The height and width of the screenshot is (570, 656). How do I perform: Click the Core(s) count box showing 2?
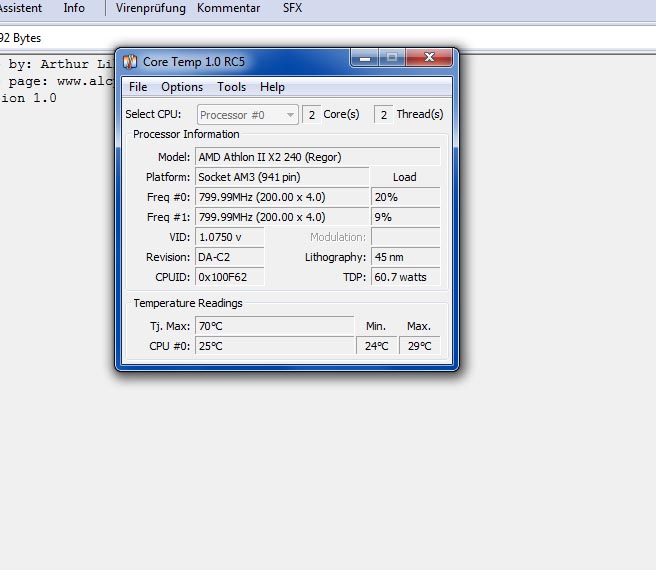point(312,115)
